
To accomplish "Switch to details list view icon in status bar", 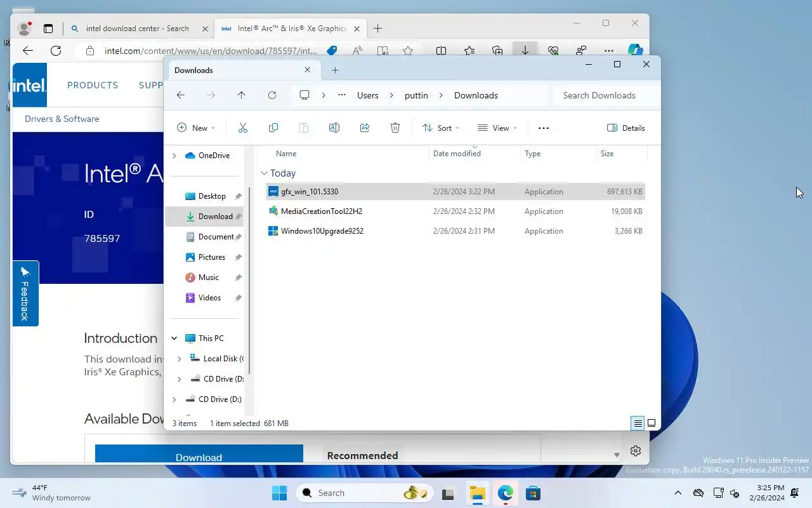I will click(x=638, y=423).
